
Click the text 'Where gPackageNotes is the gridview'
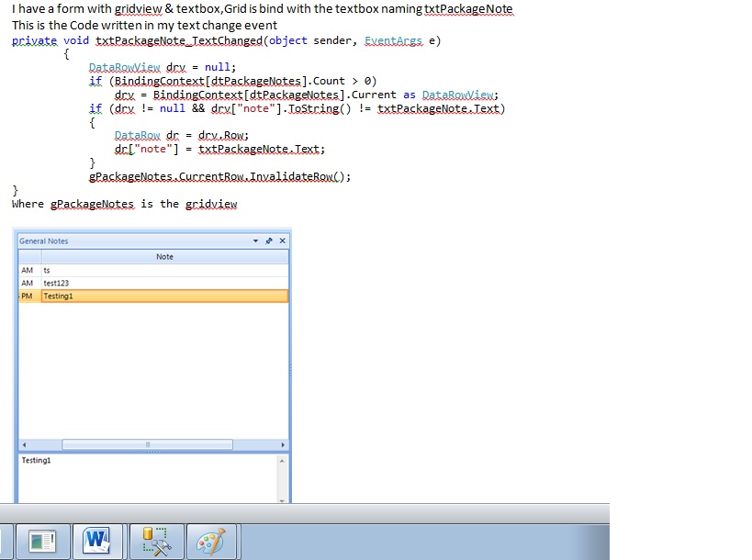pyautogui.click(x=125, y=204)
